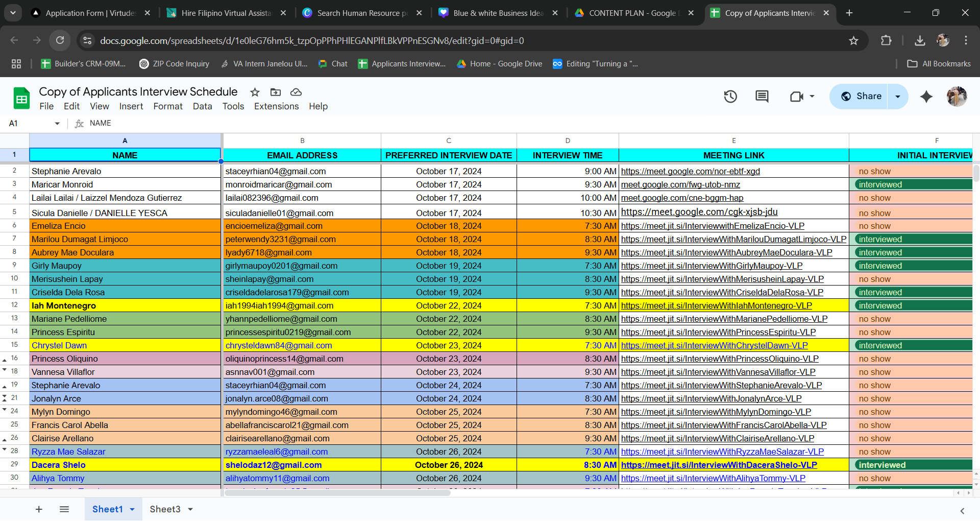Bookmark this page with star icon
The width and height of the screenshot is (980, 521).
click(x=853, y=40)
